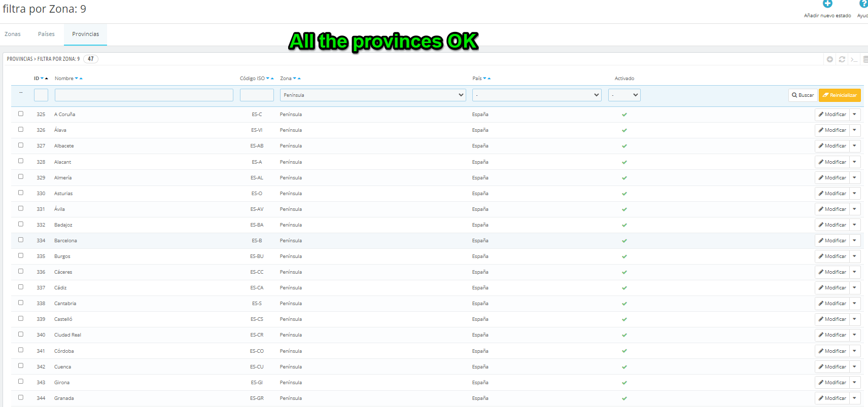The height and width of the screenshot is (407, 868).
Task: Click Modificar for the Granada row
Action: [x=832, y=398]
